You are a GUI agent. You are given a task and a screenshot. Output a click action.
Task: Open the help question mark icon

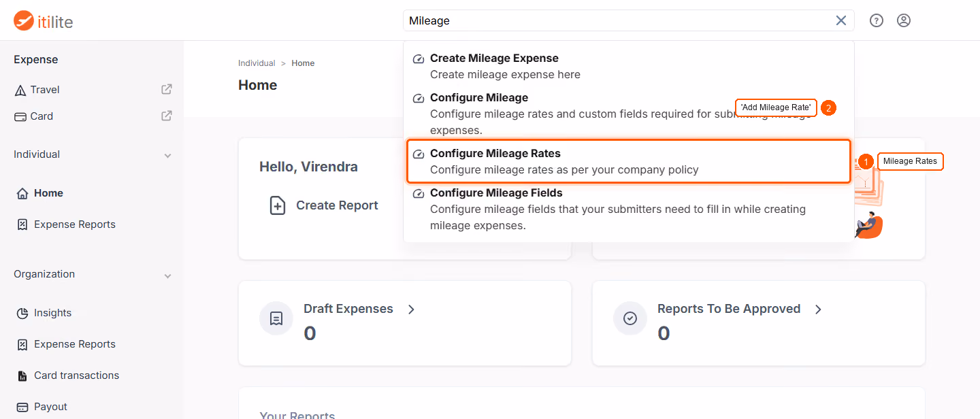click(x=877, y=20)
